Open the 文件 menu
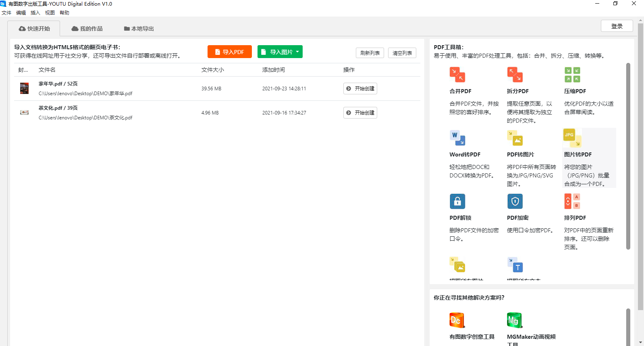Screen dimensions: 644x346 pos(6,13)
